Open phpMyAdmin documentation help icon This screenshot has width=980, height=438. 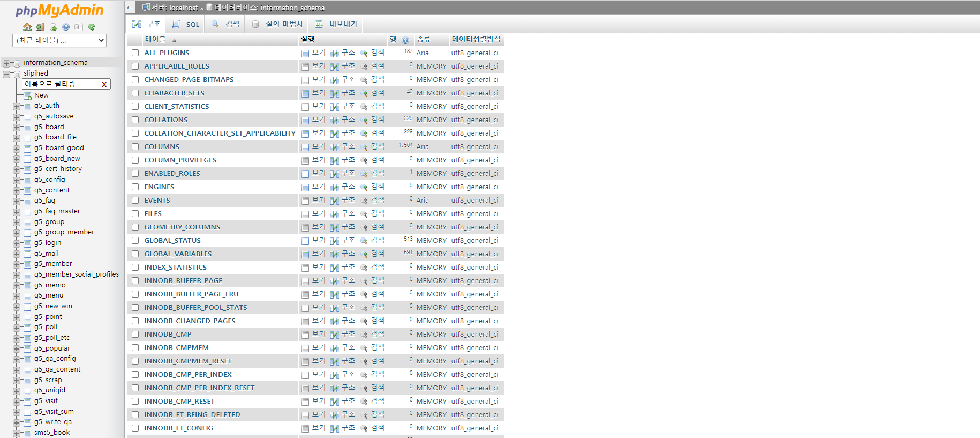point(66,27)
